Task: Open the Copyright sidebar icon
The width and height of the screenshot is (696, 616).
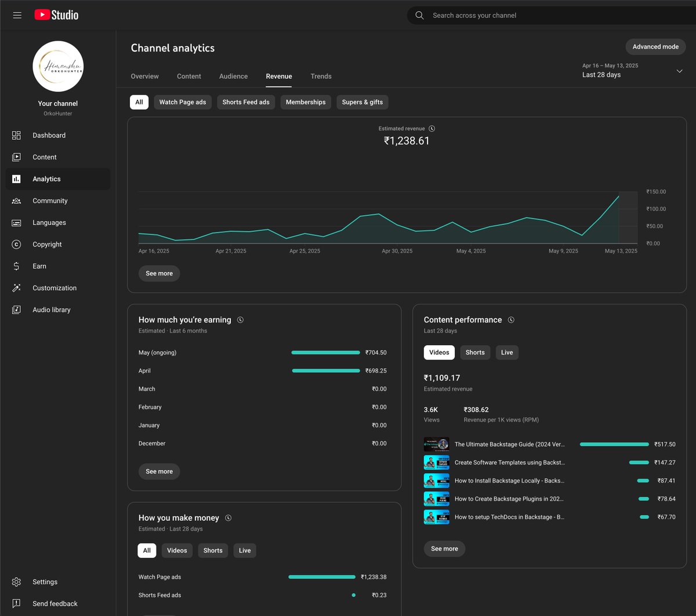Action: click(x=16, y=244)
